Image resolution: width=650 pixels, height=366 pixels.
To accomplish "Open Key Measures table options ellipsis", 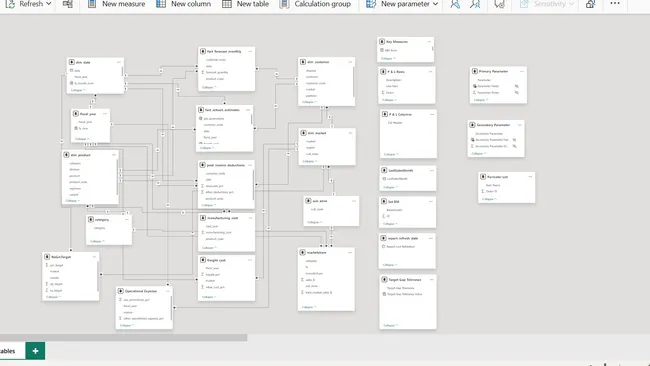I will click(429, 41).
